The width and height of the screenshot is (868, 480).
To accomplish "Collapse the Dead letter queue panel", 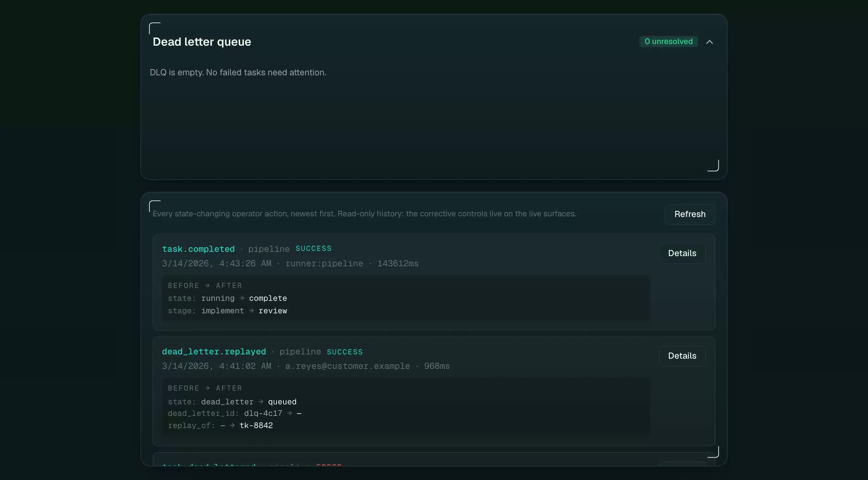I will coord(709,42).
